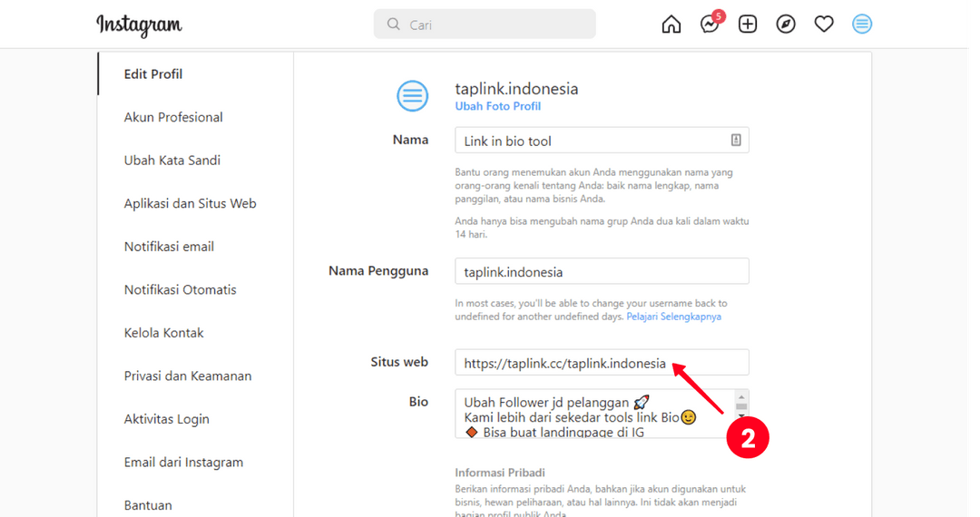The height and width of the screenshot is (517, 980).
Task: Open profile menu avatar in top bar
Action: (862, 24)
